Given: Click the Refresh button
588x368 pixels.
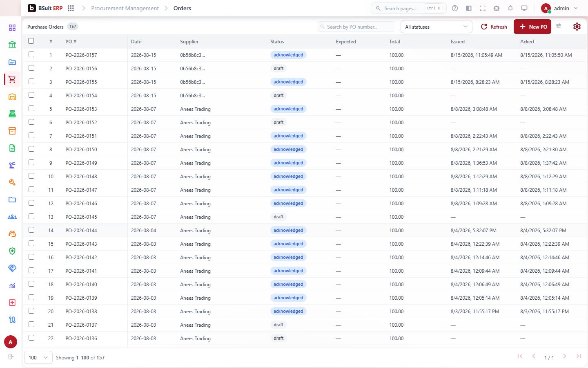Looking at the screenshot, I should click(x=494, y=27).
